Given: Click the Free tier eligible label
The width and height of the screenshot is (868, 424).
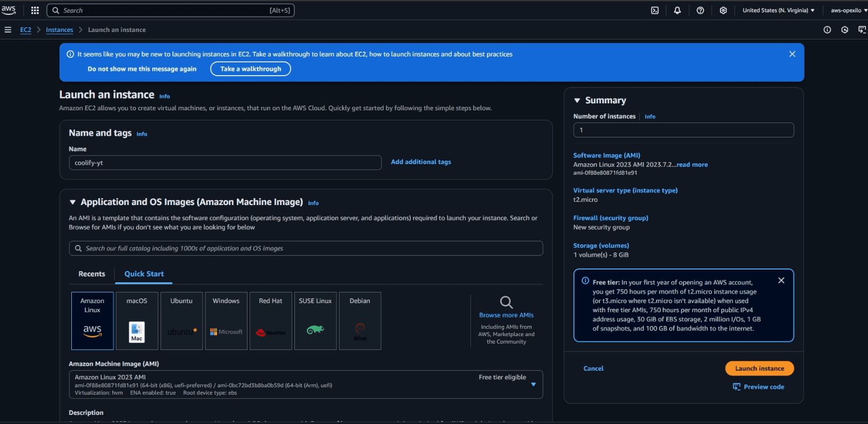Looking at the screenshot, I should click(502, 377).
